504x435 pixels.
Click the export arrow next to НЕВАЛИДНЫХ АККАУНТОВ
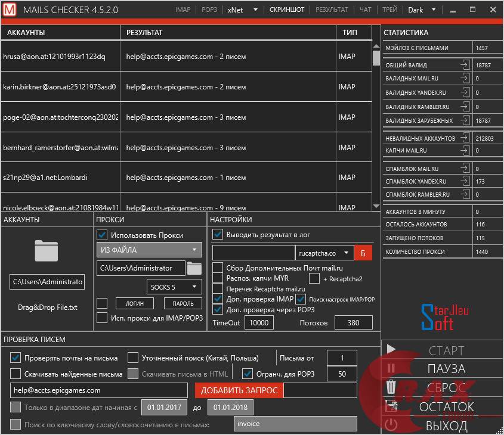[465, 138]
